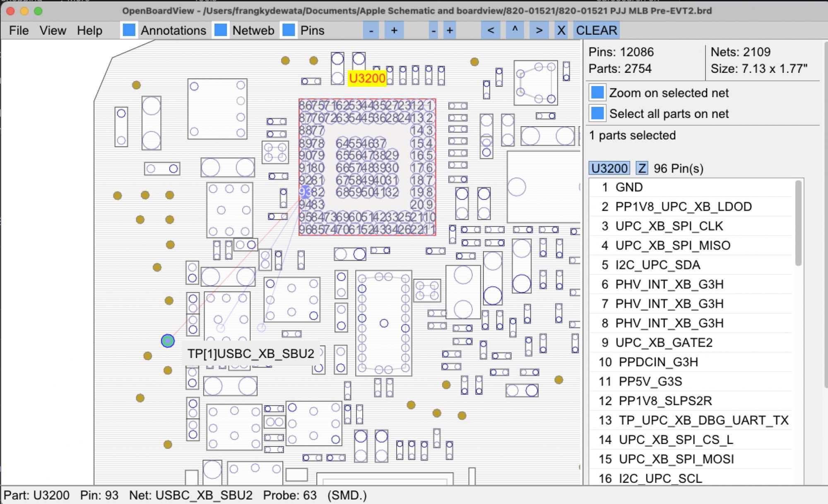828x504 pixels.
Task: Click the second plus button in toolbar
Action: 450,30
